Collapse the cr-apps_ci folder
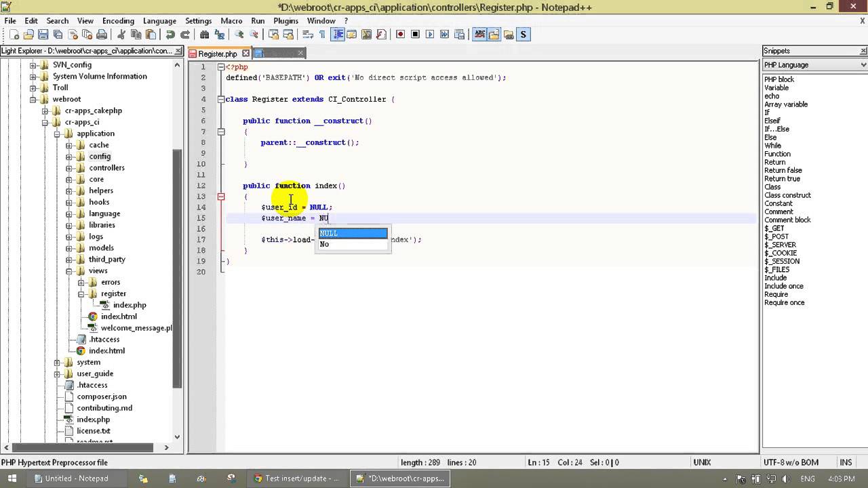 tap(45, 123)
